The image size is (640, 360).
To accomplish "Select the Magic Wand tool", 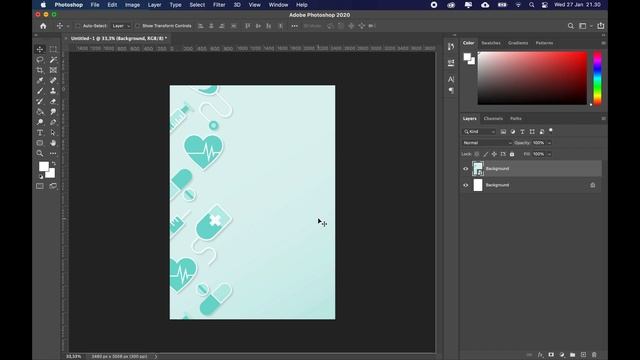I will pyautogui.click(x=53, y=60).
